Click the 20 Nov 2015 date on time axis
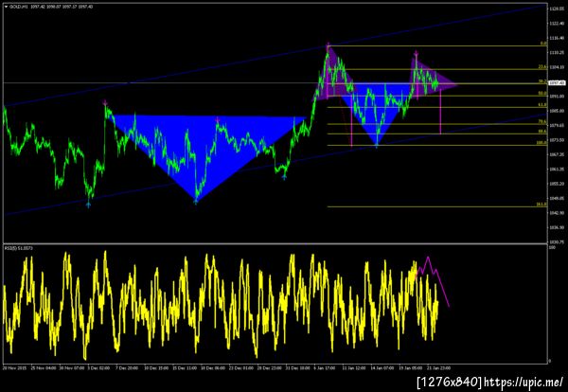The height and width of the screenshot is (392, 568). point(12,367)
